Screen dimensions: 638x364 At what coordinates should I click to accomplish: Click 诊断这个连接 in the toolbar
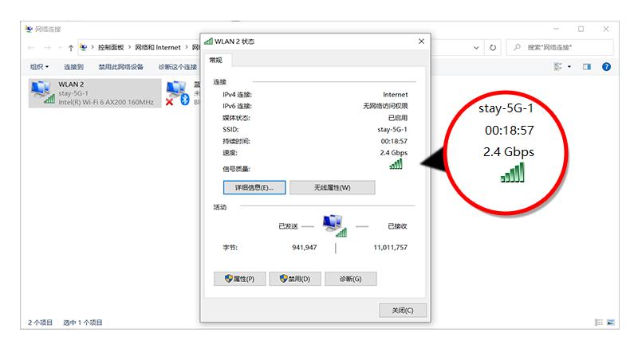coord(177,67)
